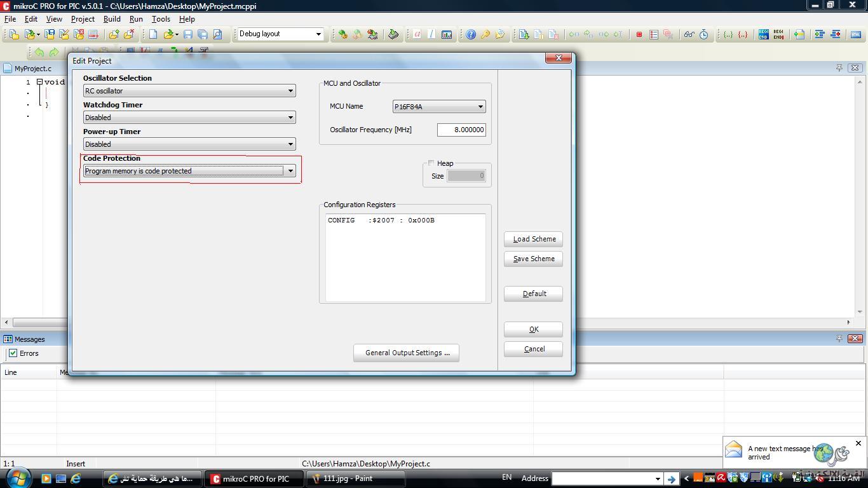Screen dimensions: 868x488
Task: Open the Watchdog Timer dropdown
Action: point(189,118)
